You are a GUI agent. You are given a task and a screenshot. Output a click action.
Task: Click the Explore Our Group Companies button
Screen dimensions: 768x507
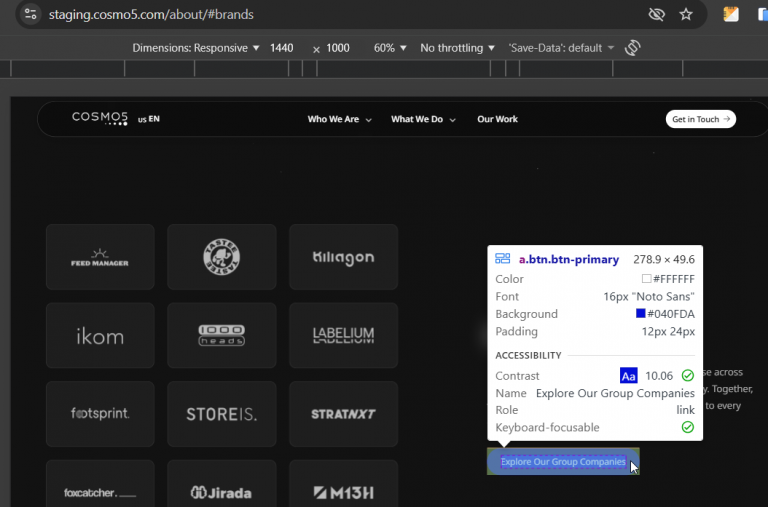pyautogui.click(x=563, y=461)
